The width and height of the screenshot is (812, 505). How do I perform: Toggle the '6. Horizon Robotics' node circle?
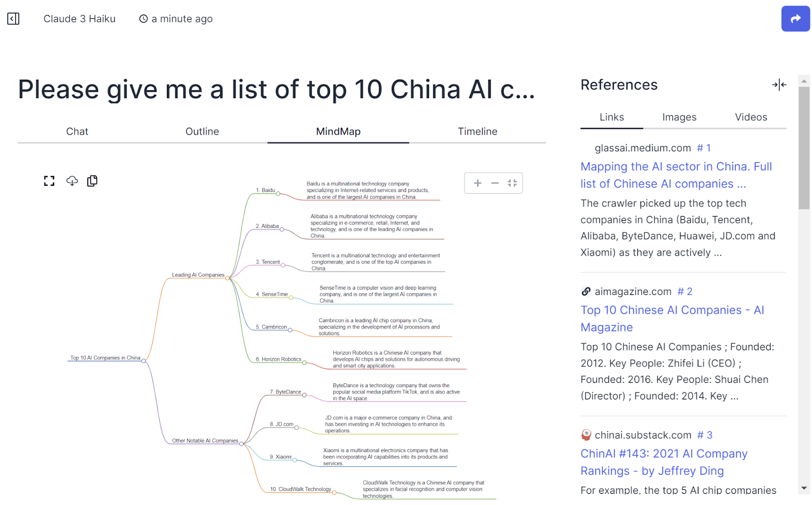pyautogui.click(x=304, y=362)
